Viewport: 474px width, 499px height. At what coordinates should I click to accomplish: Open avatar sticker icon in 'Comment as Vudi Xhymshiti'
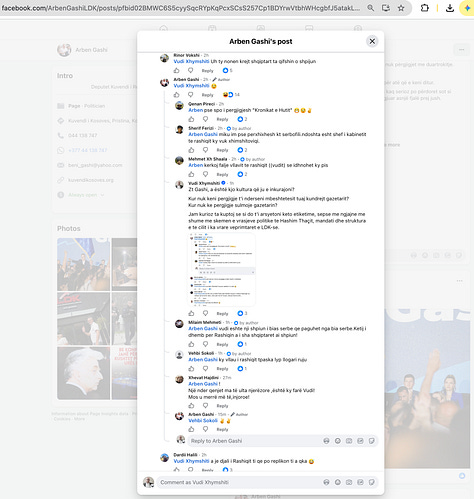[326, 482]
